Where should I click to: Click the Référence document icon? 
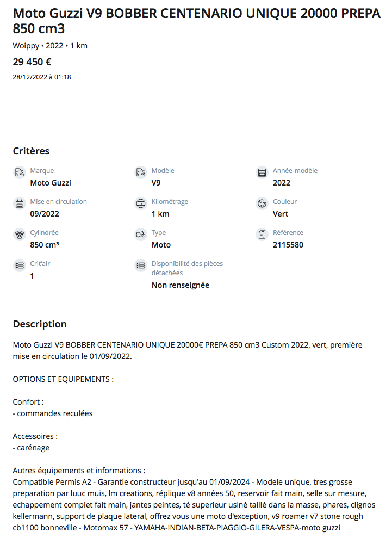pos(262,234)
